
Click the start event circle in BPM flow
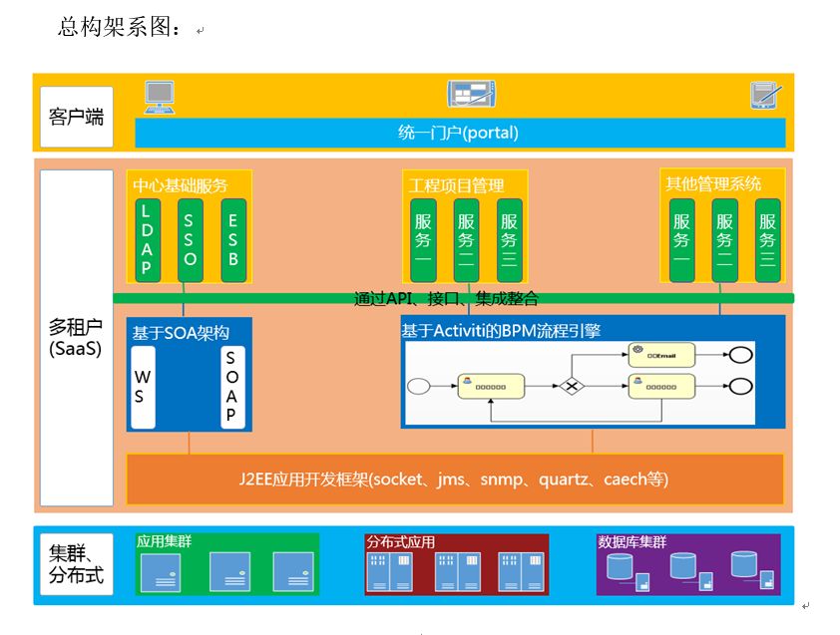pyautogui.click(x=419, y=386)
